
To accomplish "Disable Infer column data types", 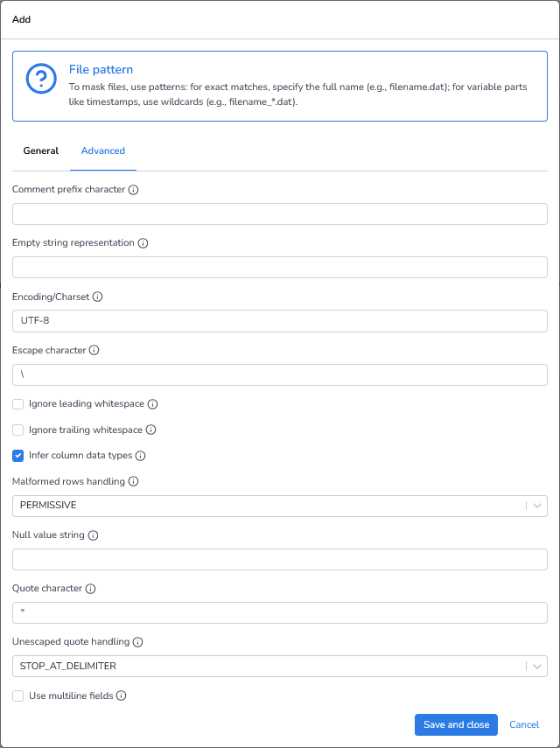I will click(17, 455).
